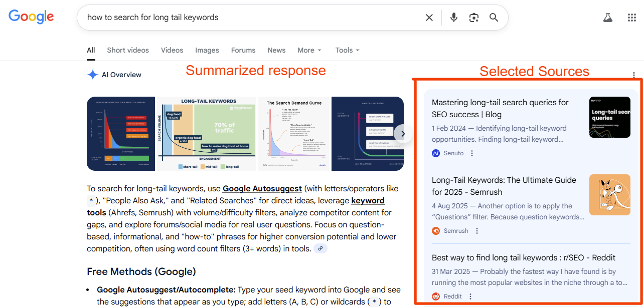The width and height of the screenshot is (644, 307).
Task: Clear the search query with the X icon
Action: 429,17
